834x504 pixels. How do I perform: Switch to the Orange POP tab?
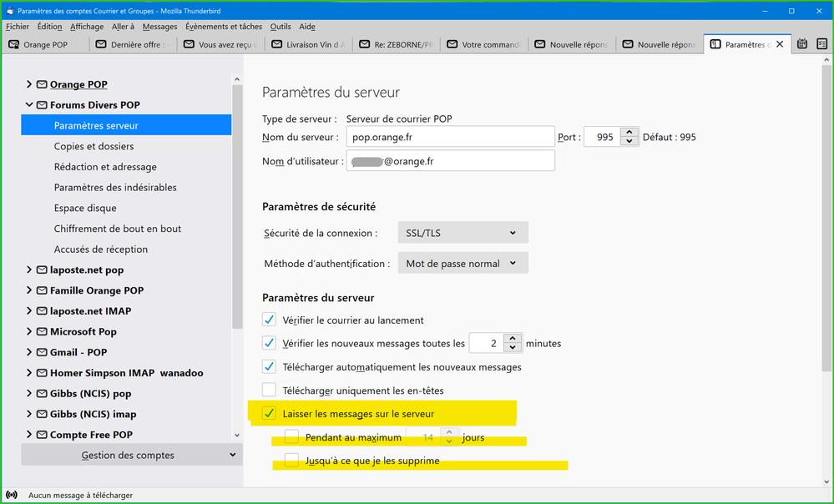pos(45,45)
